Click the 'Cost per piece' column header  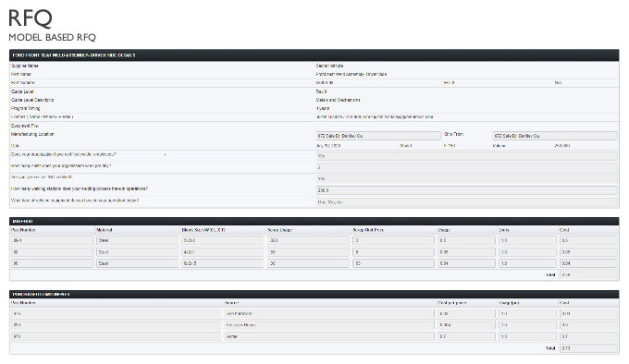click(451, 303)
